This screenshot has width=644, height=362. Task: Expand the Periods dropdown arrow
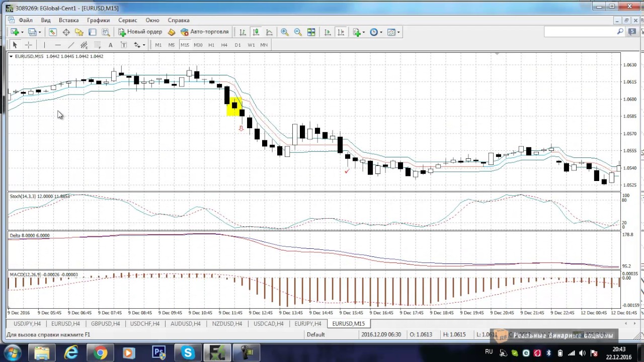pyautogui.click(x=381, y=32)
